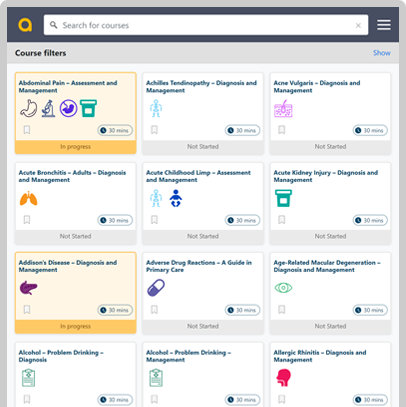Clear the search field with X
406x407 pixels.
point(358,25)
